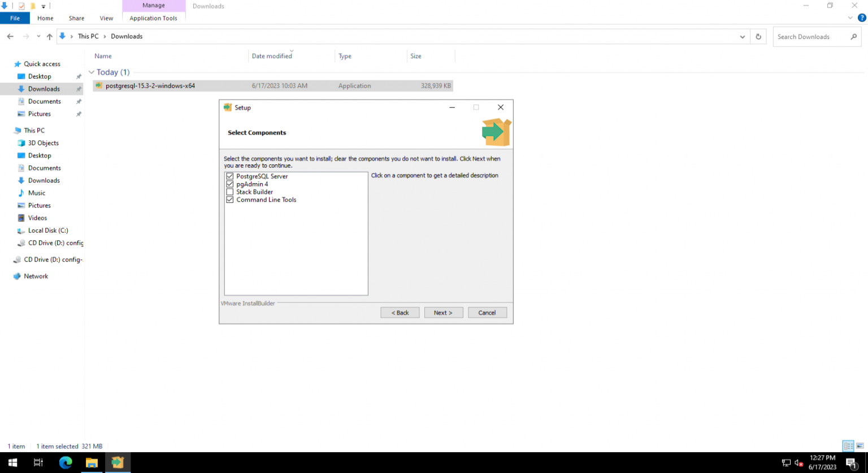
Task: Open the Task View taskbar icon
Action: [38, 462]
